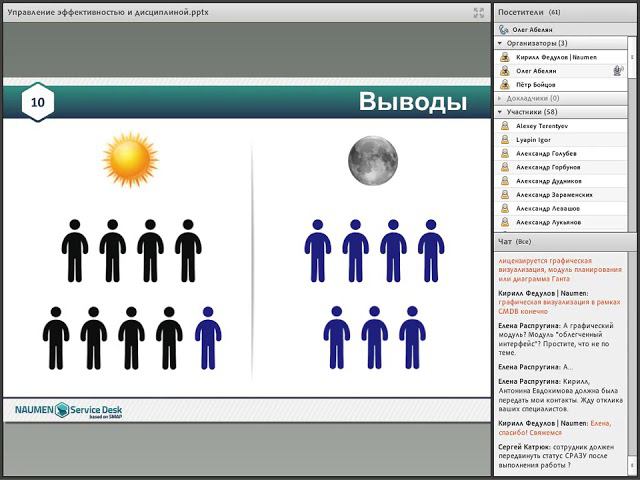This screenshot has height=480, width=640.
Task: Select participant Alexey Terentyev
Action: click(561, 126)
